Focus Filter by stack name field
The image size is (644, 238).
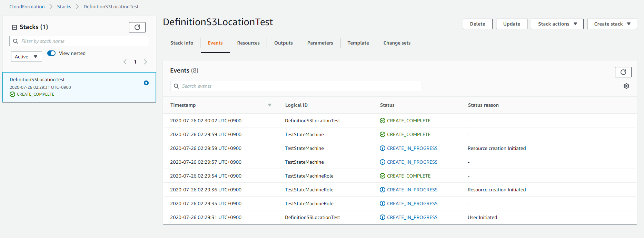pos(79,41)
